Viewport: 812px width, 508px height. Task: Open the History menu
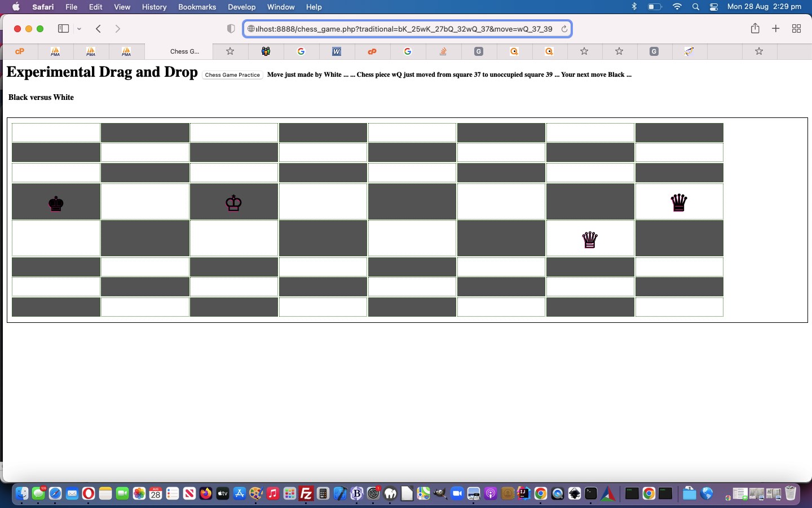155,7
